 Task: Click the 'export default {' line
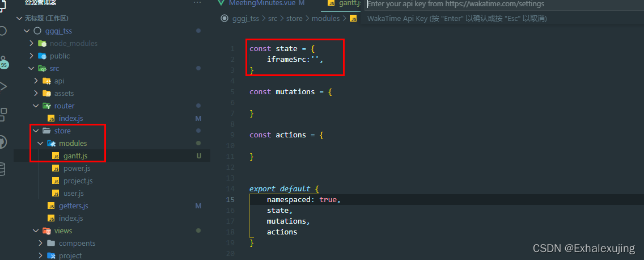284,189
